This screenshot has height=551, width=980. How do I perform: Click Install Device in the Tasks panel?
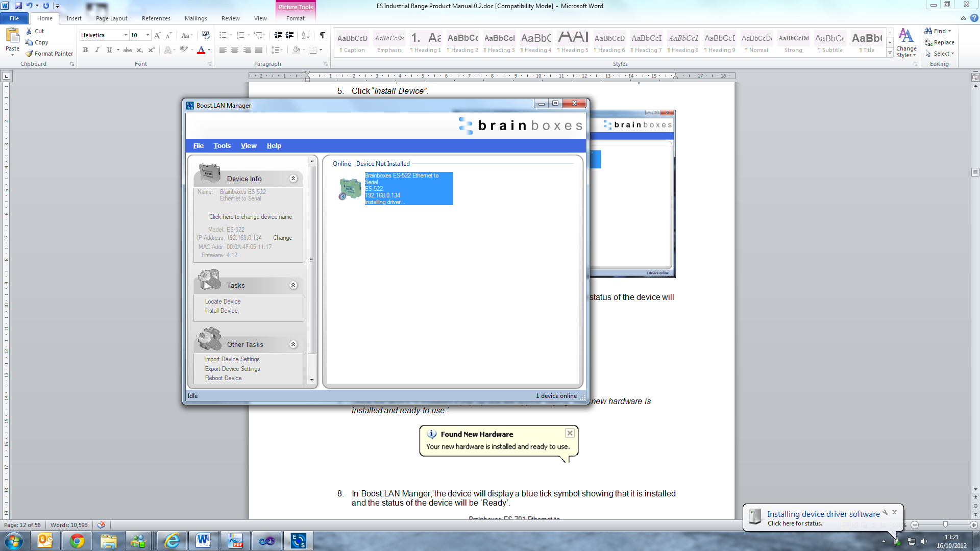(221, 310)
